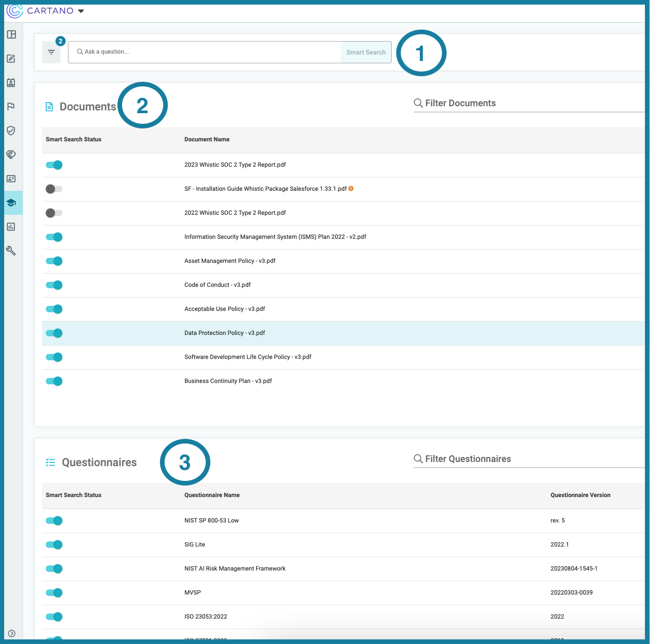
Task: Click Questionnaire Name column header
Action: 212,495
